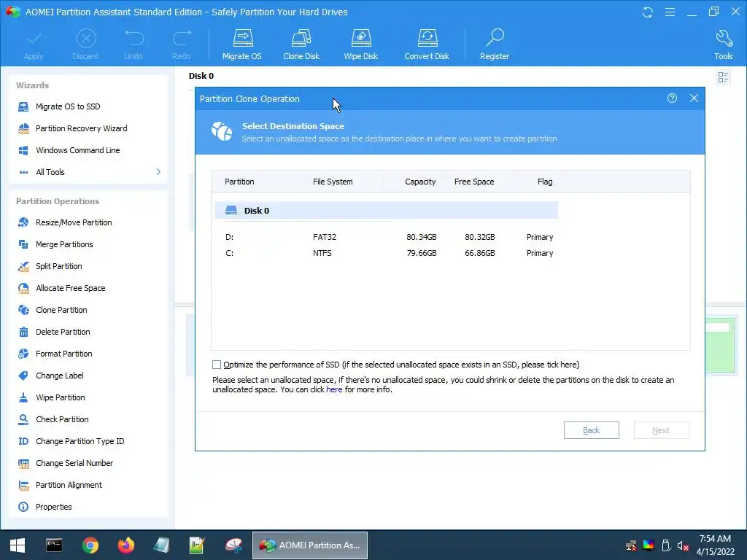Click Change Partition Type ID entry
This screenshot has height=560, width=747.
tap(80, 441)
